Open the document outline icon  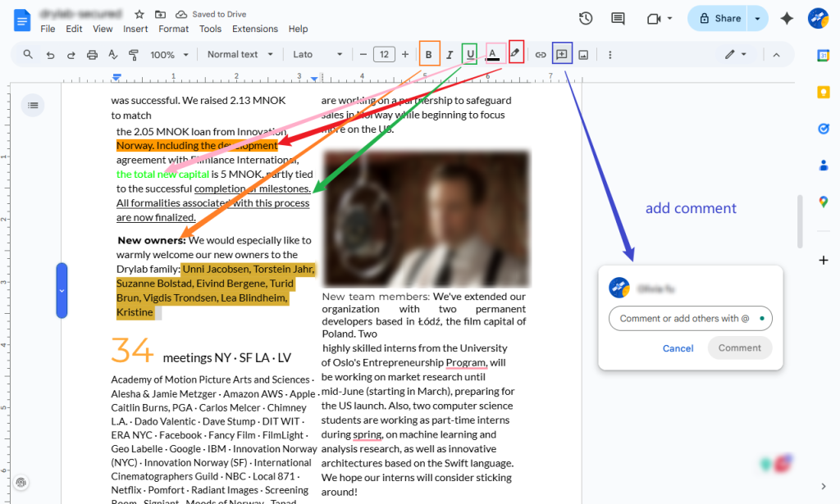point(33,105)
